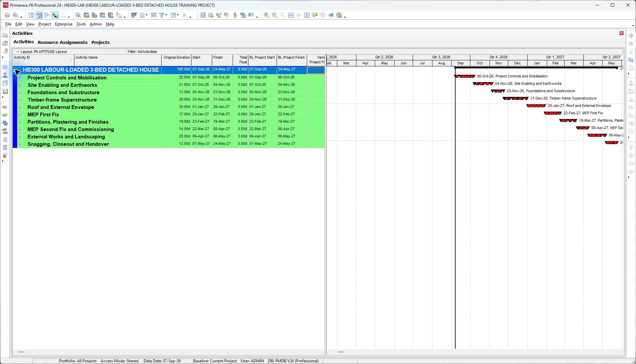Open WBS blue squares icon in sidebar
The image size is (636, 364).
[x=5, y=123]
